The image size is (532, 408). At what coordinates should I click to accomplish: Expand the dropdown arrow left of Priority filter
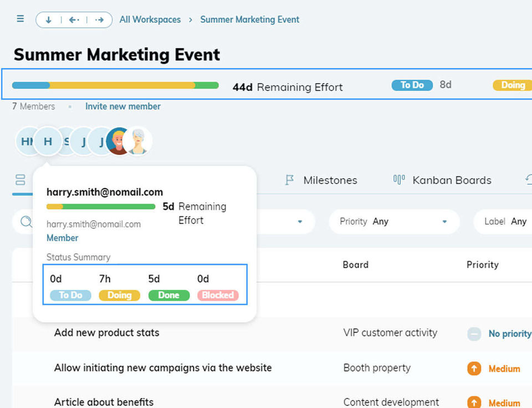[300, 222]
